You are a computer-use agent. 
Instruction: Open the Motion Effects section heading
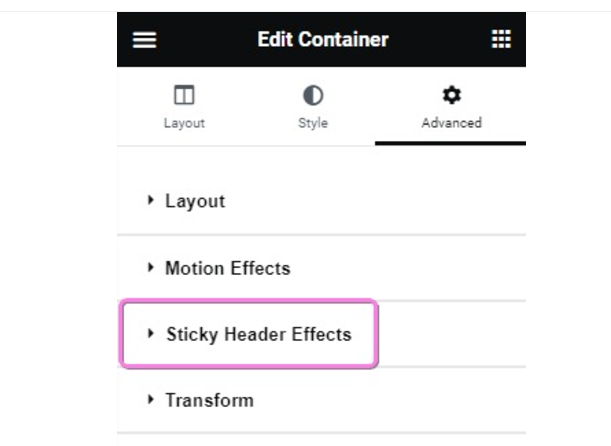[227, 268]
